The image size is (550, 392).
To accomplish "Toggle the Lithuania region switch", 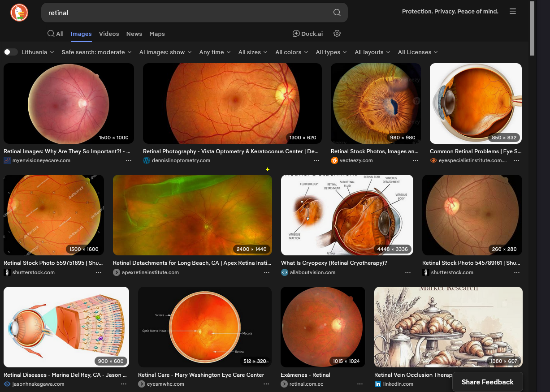I will pos(11,52).
